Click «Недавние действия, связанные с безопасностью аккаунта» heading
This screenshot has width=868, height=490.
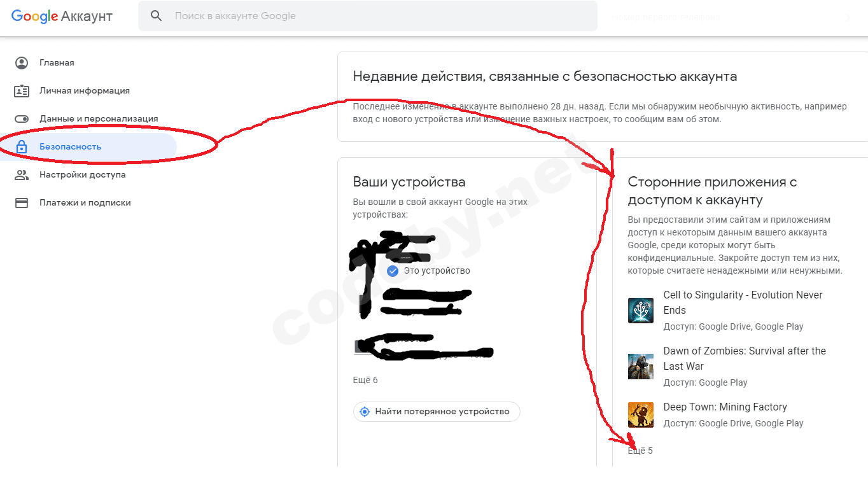point(545,76)
